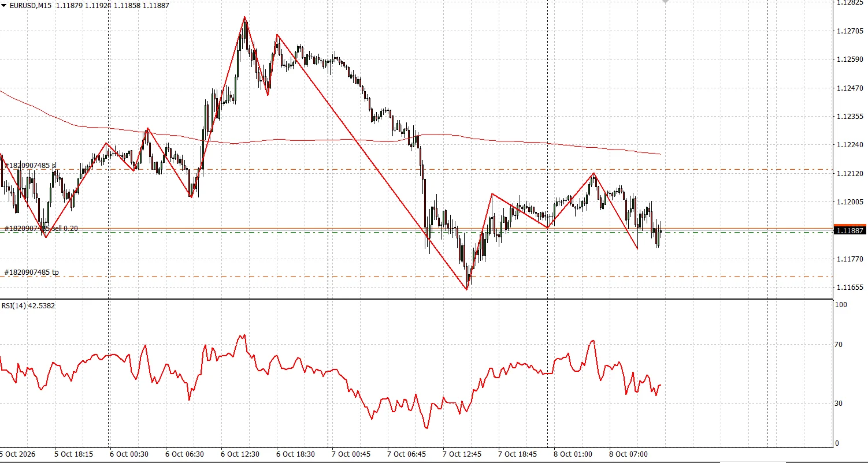The width and height of the screenshot is (868, 463).
Task: Select the OHLC values 1.11879 1.11924 1.11858 1.11887
Action: [x=113, y=6]
